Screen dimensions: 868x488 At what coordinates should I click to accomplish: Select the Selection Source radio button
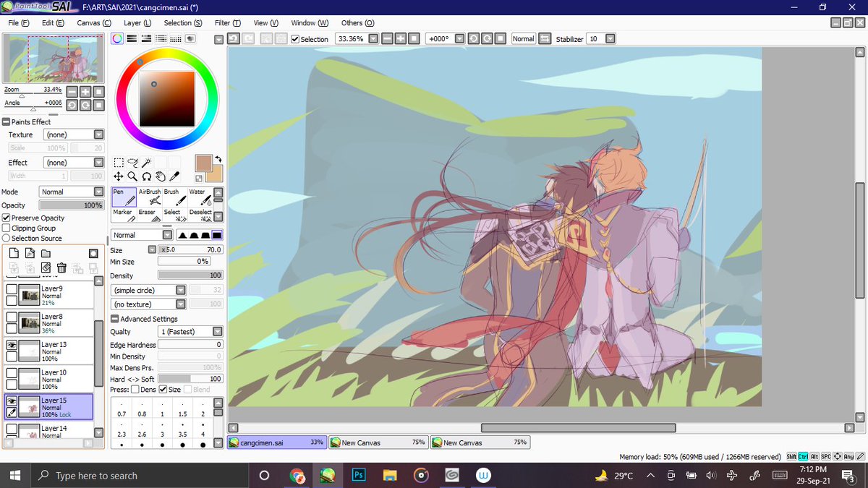(x=7, y=238)
